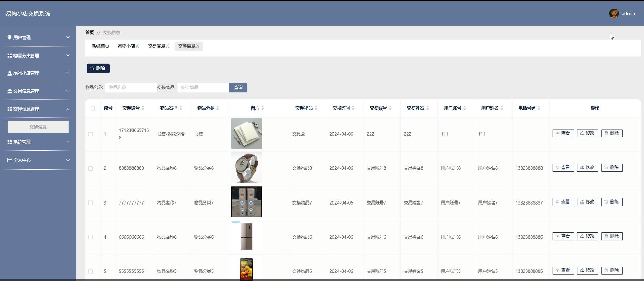Click sort arrows on 物品分类 column
The height and width of the screenshot is (281, 644).
tap(218, 108)
